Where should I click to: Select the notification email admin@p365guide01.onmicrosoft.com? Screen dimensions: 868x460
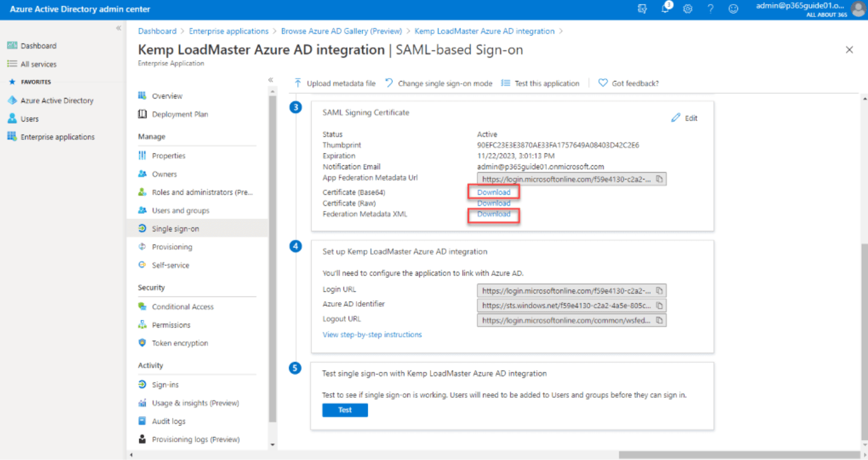tap(540, 167)
